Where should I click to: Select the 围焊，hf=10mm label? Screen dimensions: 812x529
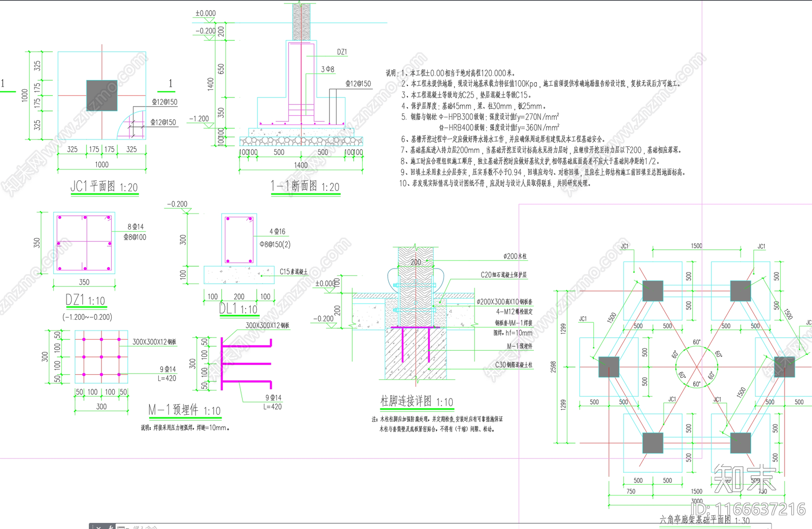click(x=513, y=333)
